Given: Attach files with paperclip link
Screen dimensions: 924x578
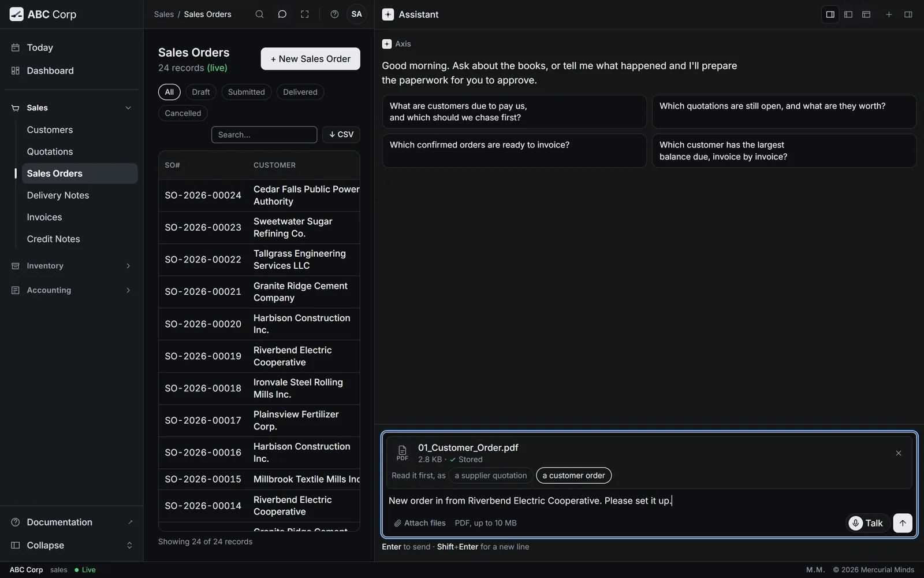Looking at the screenshot, I should pyautogui.click(x=420, y=523).
